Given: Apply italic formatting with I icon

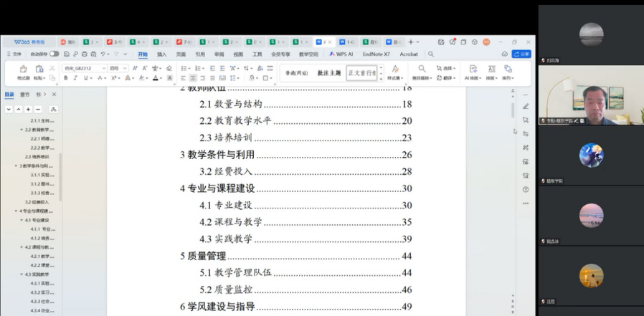Looking at the screenshot, I should (x=76, y=78).
